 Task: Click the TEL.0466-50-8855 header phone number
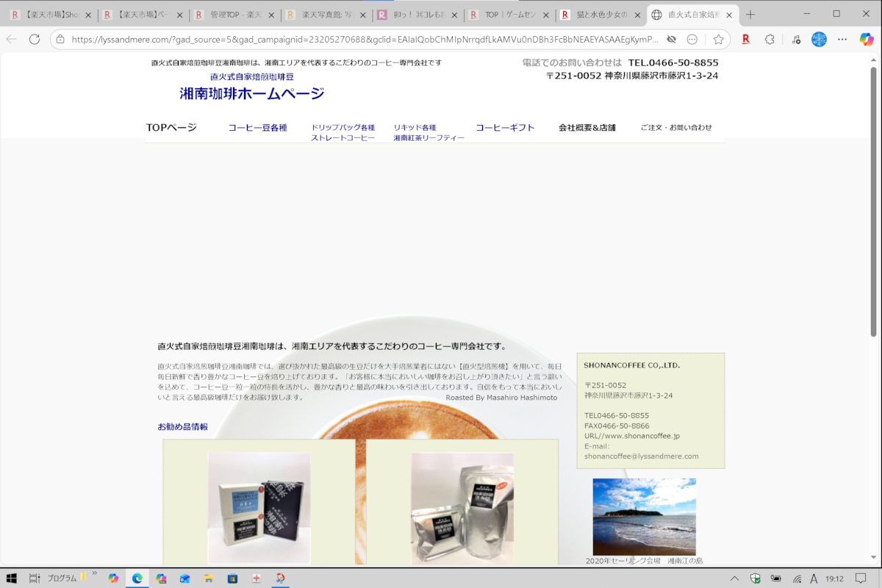pyautogui.click(x=673, y=63)
